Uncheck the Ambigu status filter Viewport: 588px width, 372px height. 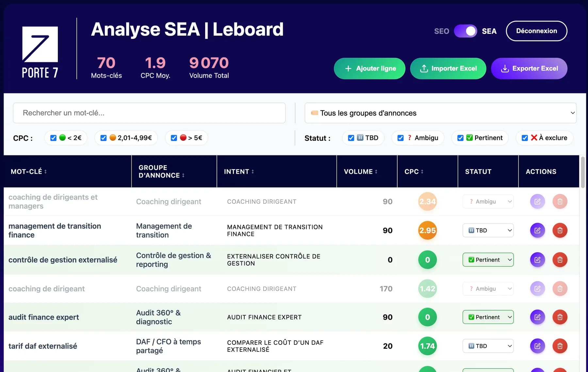(x=400, y=138)
